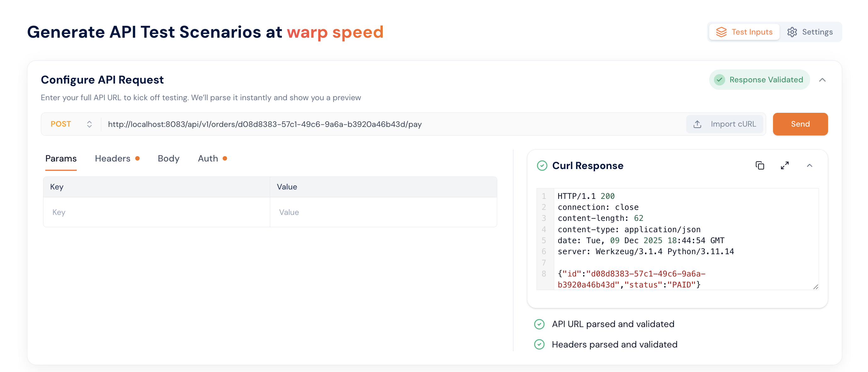Open the Auth tab
Screen dimensions: 868x372
coord(208,158)
